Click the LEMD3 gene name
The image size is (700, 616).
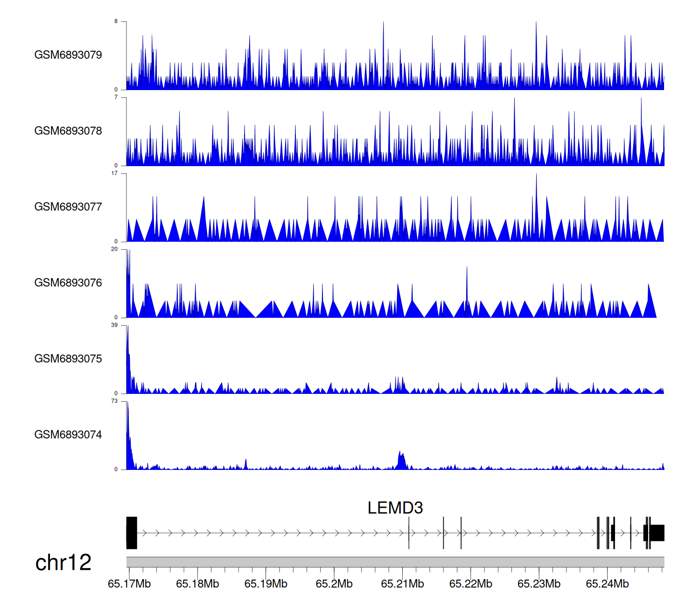[395, 508]
